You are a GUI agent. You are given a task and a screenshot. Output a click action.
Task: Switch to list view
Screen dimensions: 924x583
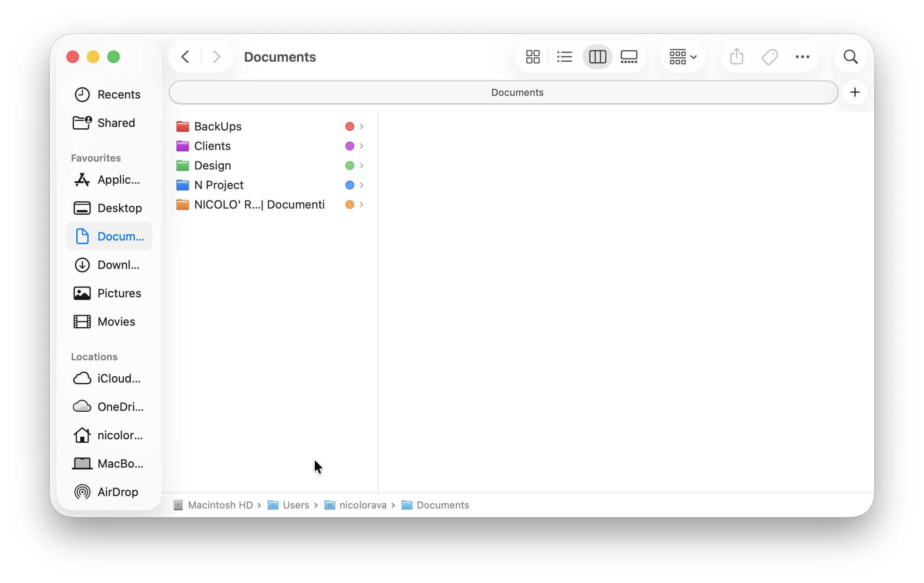[565, 57]
